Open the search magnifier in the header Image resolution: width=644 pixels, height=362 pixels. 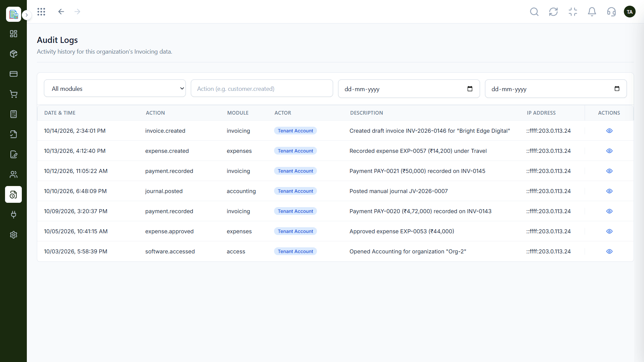coord(534,12)
